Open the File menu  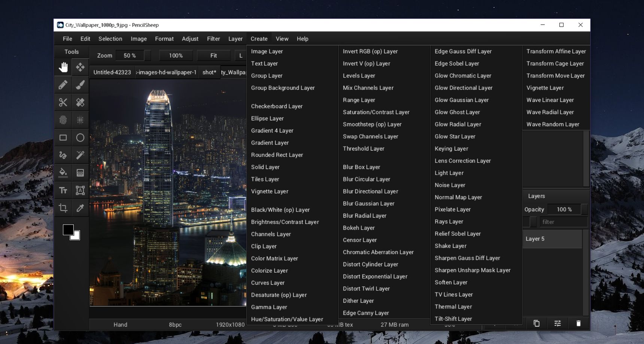click(67, 39)
